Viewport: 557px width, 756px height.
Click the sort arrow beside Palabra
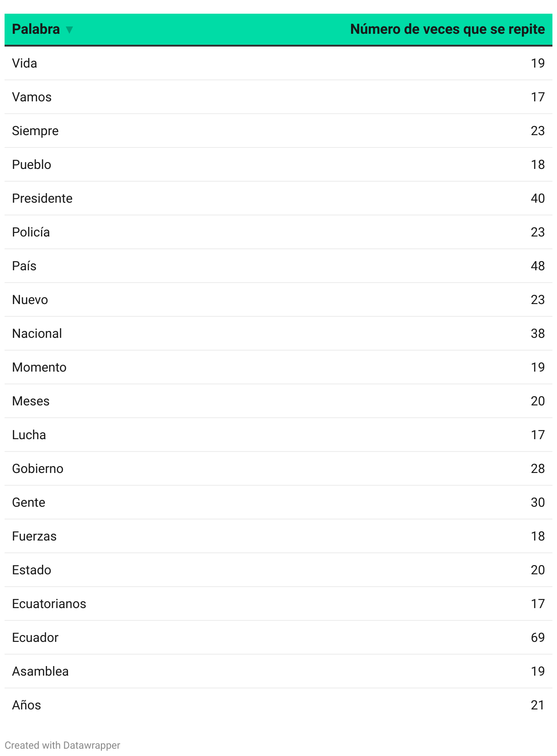tap(69, 30)
